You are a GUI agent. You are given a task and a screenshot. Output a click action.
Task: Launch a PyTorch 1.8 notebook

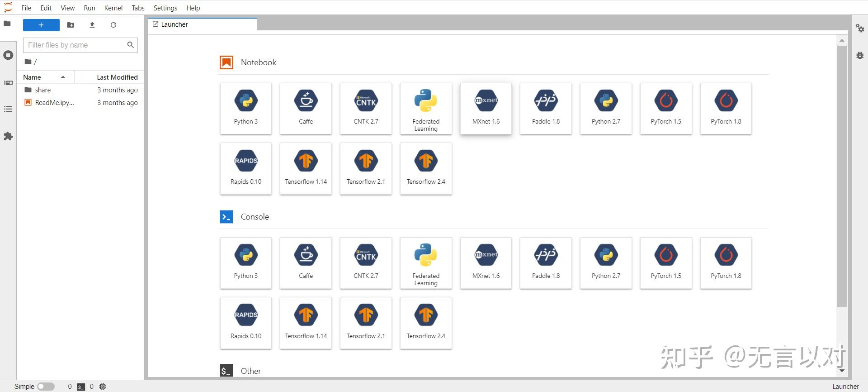pyautogui.click(x=726, y=109)
